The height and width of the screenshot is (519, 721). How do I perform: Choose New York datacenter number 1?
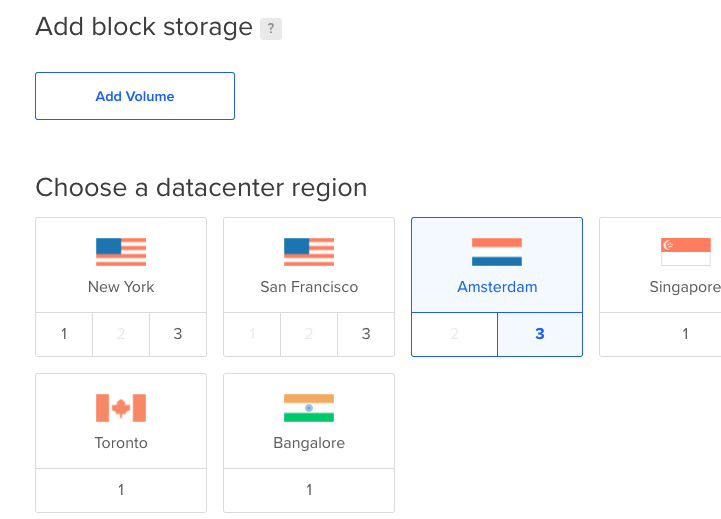[64, 334]
